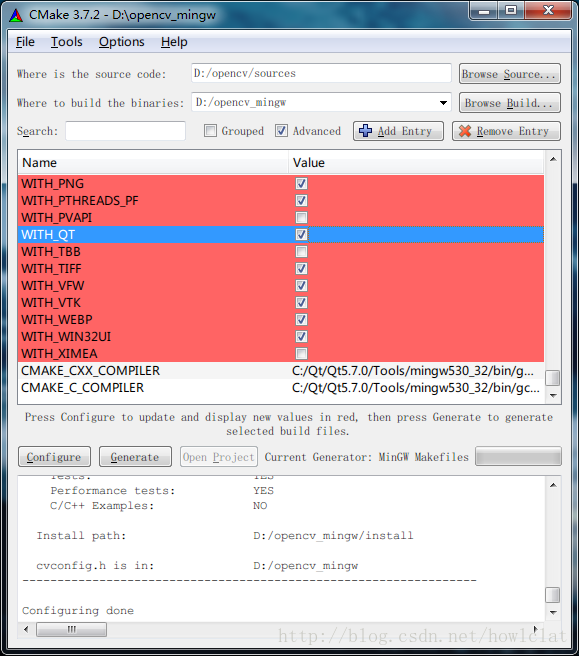579x656 pixels.
Task: Check the Grouped view checkbox
Action: click(x=210, y=131)
